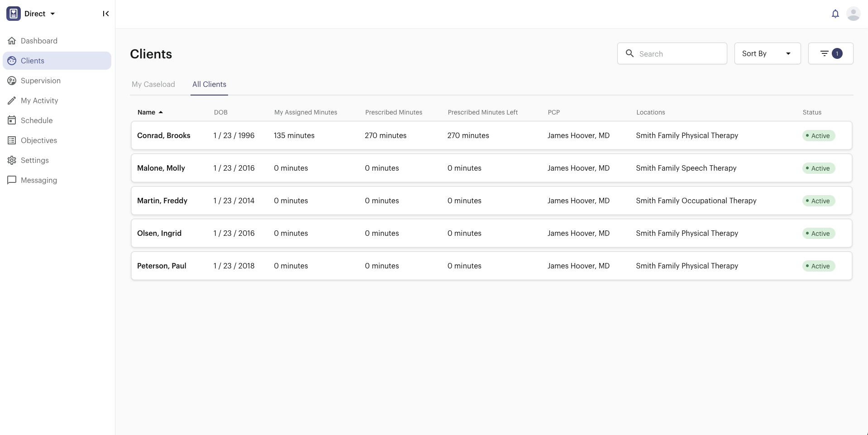
Task: Open the filter options button
Action: click(x=830, y=53)
